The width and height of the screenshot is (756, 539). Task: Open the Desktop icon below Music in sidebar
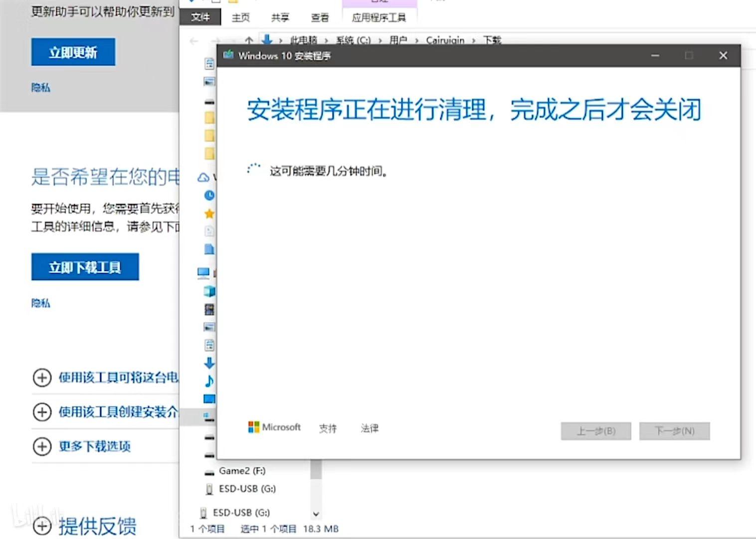click(x=209, y=399)
